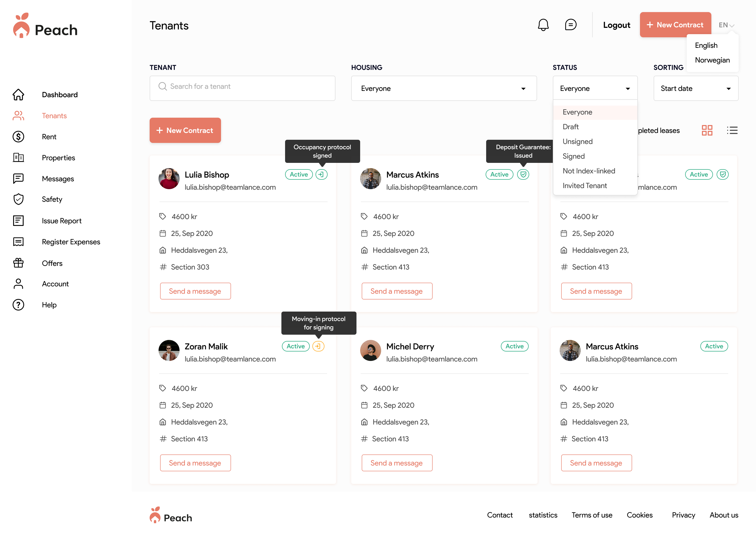The image size is (756, 538).
Task: Click Zoran Malik's profile photo
Action: pos(169,350)
